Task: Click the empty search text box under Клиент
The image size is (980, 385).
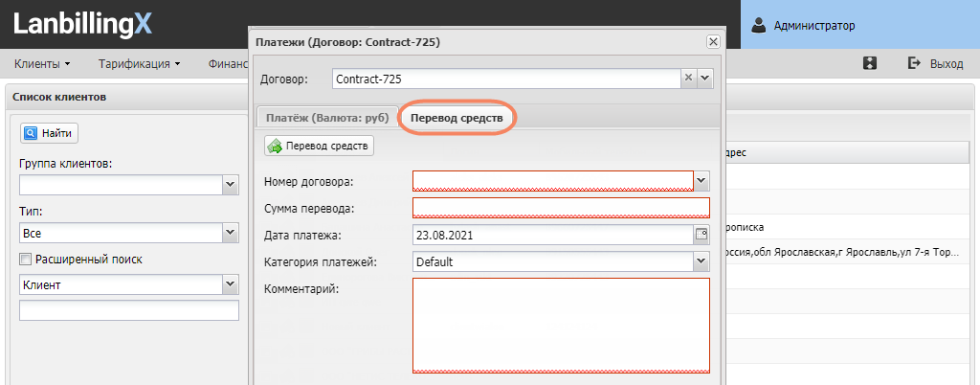Action: tap(129, 310)
